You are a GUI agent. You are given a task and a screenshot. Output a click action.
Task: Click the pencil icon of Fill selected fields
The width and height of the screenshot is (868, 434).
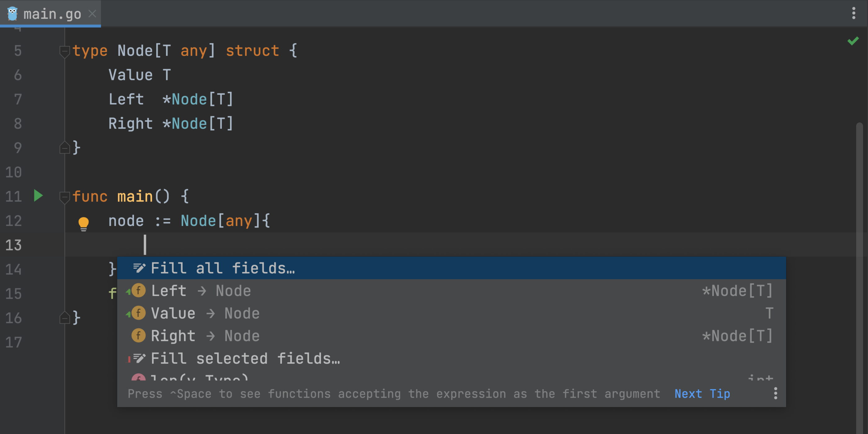[x=139, y=358]
